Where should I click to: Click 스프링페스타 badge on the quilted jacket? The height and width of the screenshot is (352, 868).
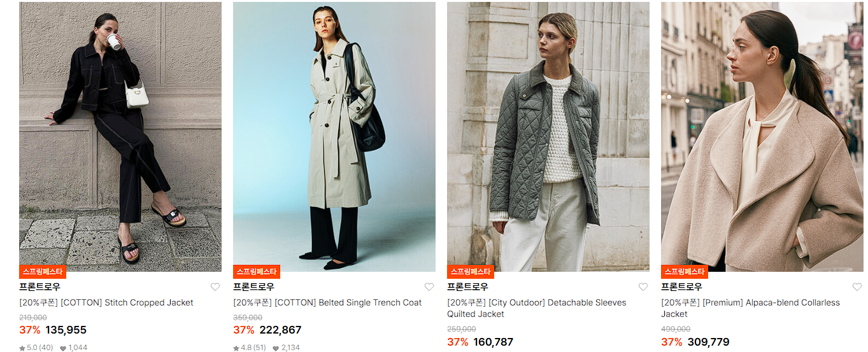pos(471,272)
